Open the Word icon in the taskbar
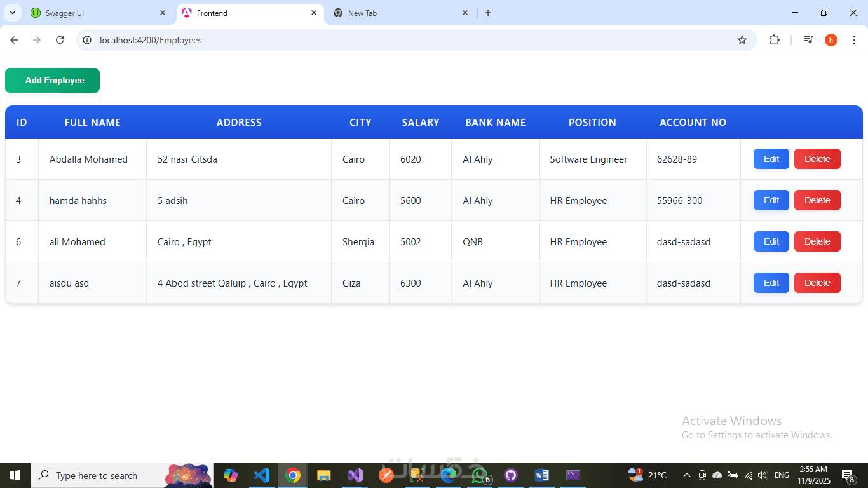868x488 pixels. pos(541,475)
